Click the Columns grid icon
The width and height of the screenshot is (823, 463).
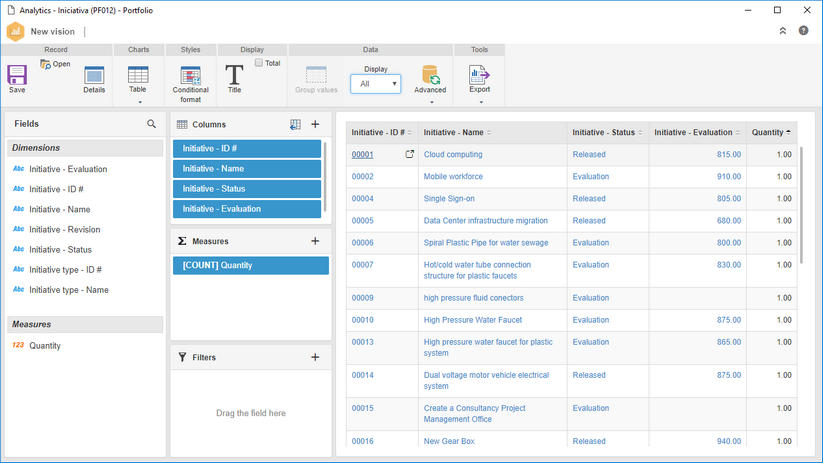click(x=182, y=124)
